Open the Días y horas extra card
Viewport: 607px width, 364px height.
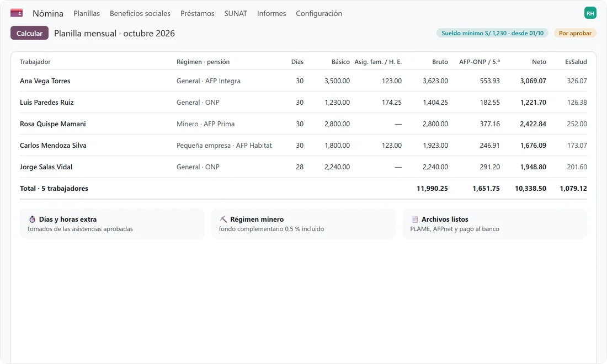click(112, 223)
